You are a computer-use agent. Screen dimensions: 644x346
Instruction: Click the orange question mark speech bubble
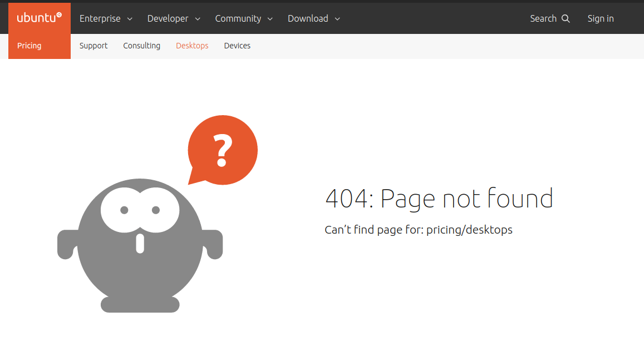[x=222, y=147]
